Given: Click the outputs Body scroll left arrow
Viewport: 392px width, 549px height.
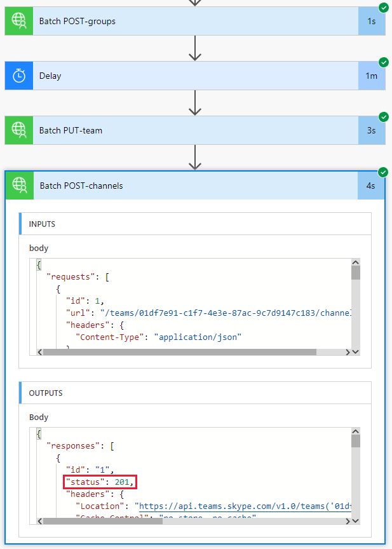Looking at the screenshot, I should point(39,521).
